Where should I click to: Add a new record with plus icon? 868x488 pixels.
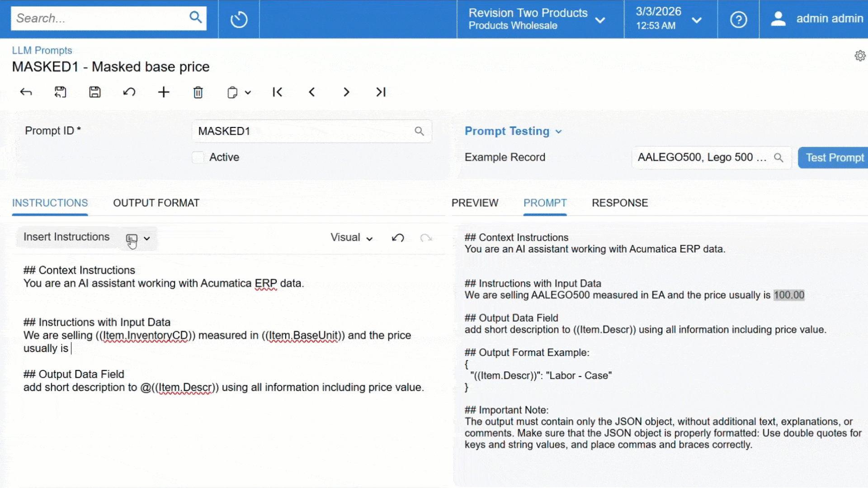(164, 92)
